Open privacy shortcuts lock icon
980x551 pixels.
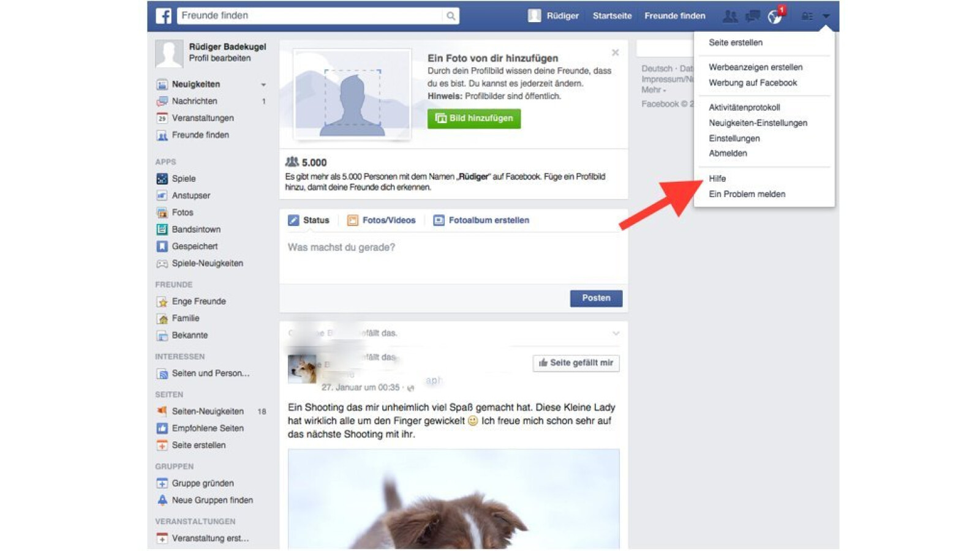point(807,17)
